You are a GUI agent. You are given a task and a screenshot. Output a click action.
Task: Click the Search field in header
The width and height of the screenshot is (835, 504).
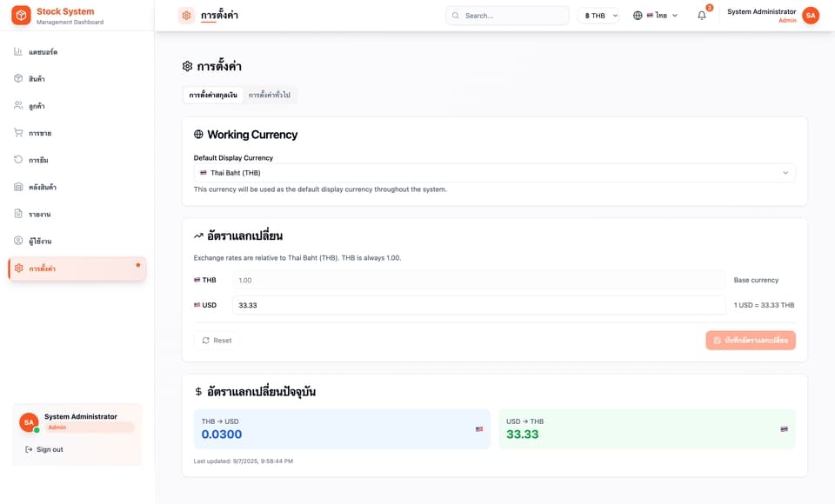pyautogui.click(x=507, y=16)
